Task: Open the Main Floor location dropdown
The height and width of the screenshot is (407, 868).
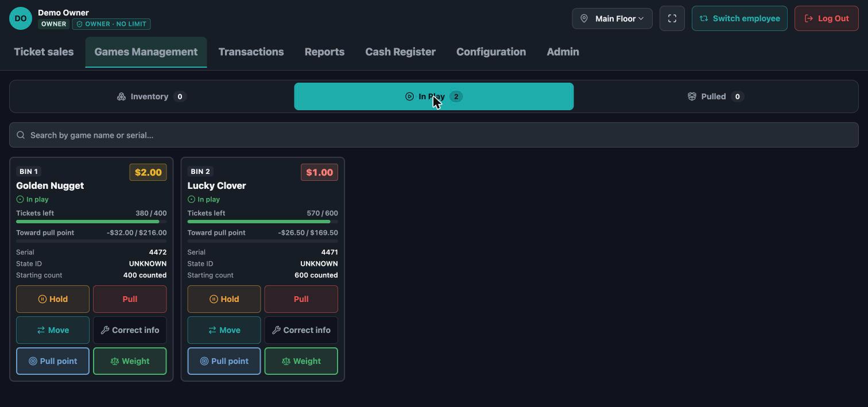Action: pos(612,18)
